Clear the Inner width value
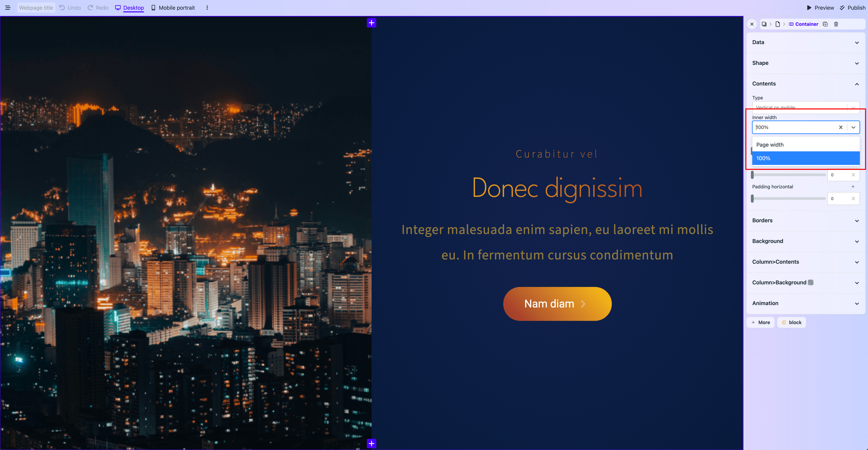 click(x=841, y=127)
